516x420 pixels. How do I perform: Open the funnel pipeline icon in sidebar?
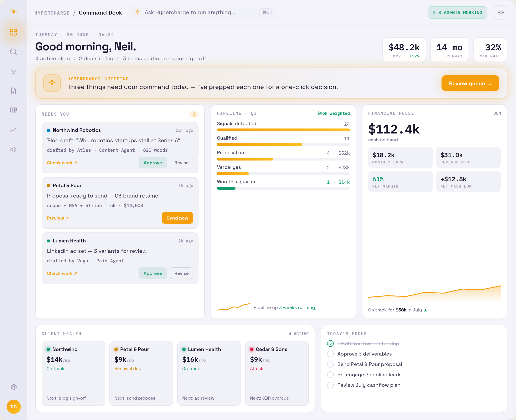click(14, 71)
